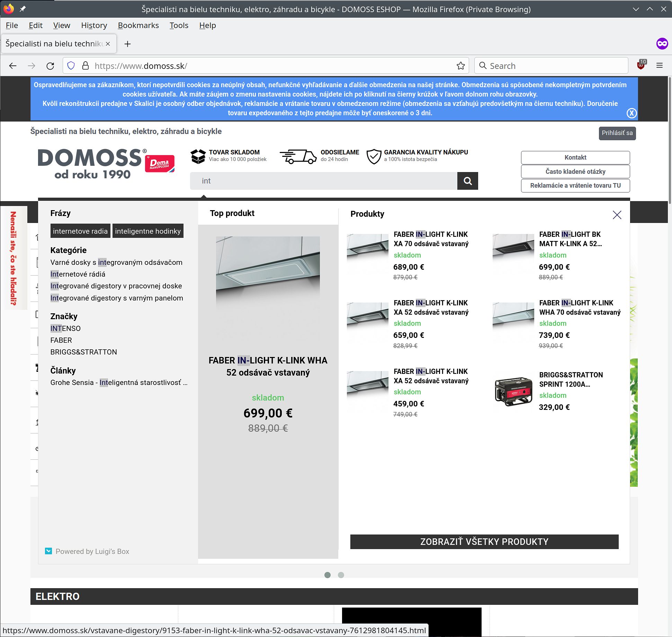Open the History menu
The width and height of the screenshot is (672, 637).
[x=94, y=25]
